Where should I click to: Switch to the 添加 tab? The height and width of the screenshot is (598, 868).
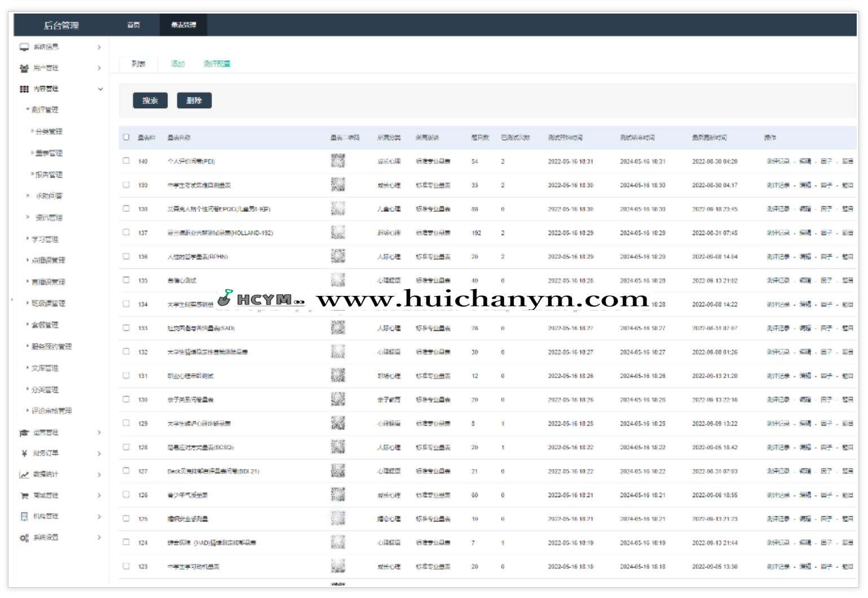point(178,64)
